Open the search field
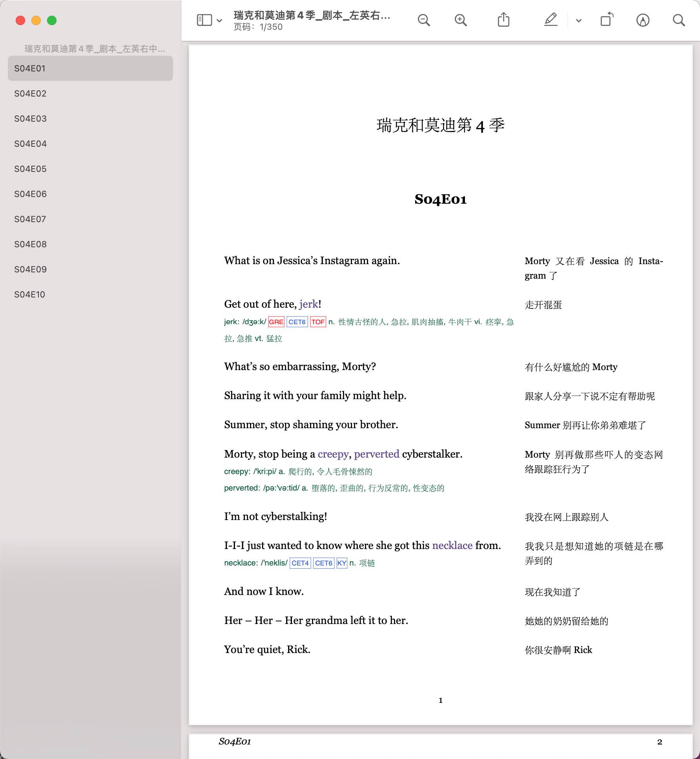Image resolution: width=700 pixels, height=759 pixels. 679,20
